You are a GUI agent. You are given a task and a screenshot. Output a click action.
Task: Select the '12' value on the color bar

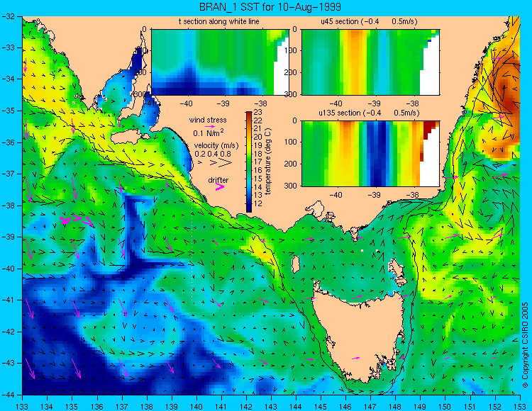(258, 203)
